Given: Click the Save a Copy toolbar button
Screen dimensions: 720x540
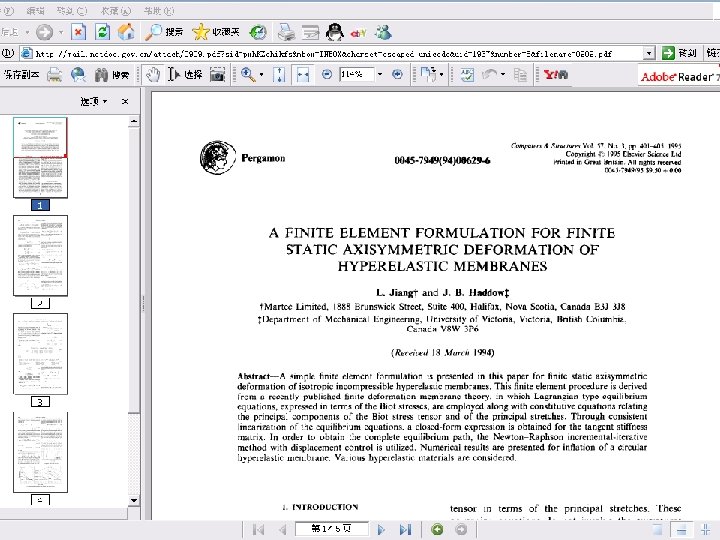Looking at the screenshot, I should (x=21, y=74).
